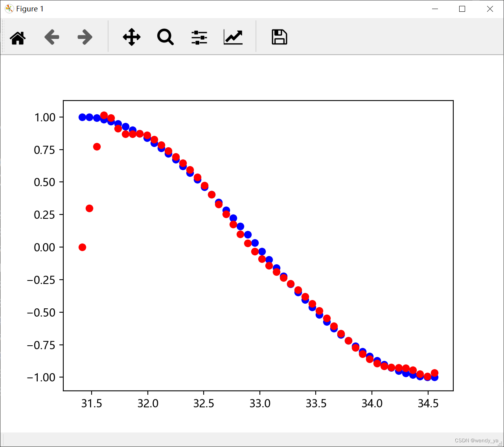Screen dimensions: 504x447
Task: Click the y-axis label 1.00
Action: (x=45, y=117)
